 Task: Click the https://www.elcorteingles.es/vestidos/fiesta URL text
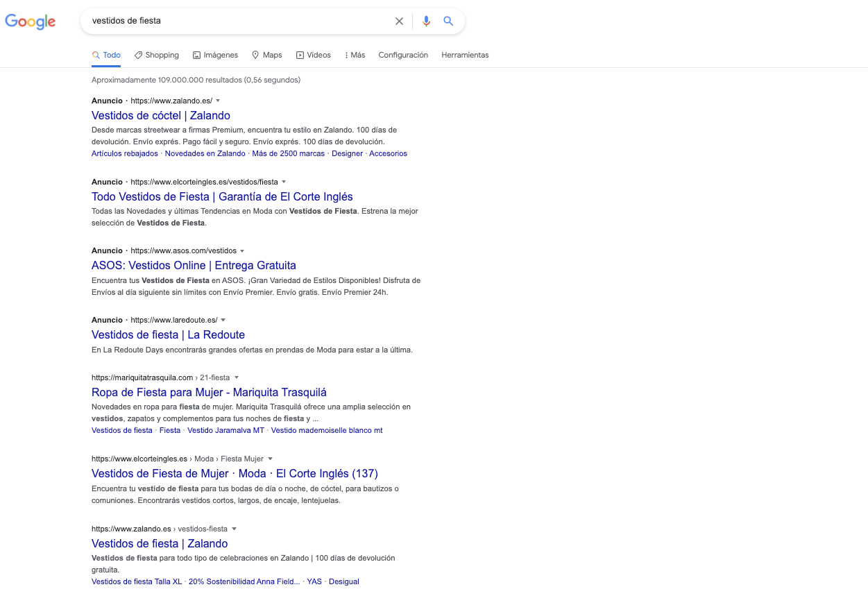pyautogui.click(x=204, y=182)
